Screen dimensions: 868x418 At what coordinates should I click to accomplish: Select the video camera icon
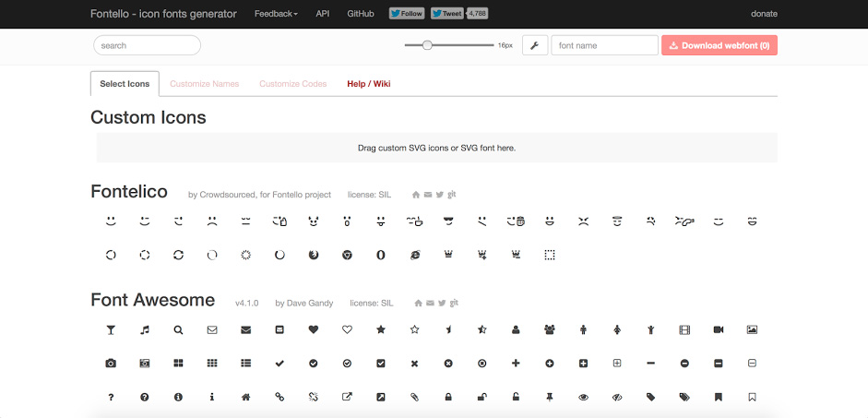click(719, 330)
